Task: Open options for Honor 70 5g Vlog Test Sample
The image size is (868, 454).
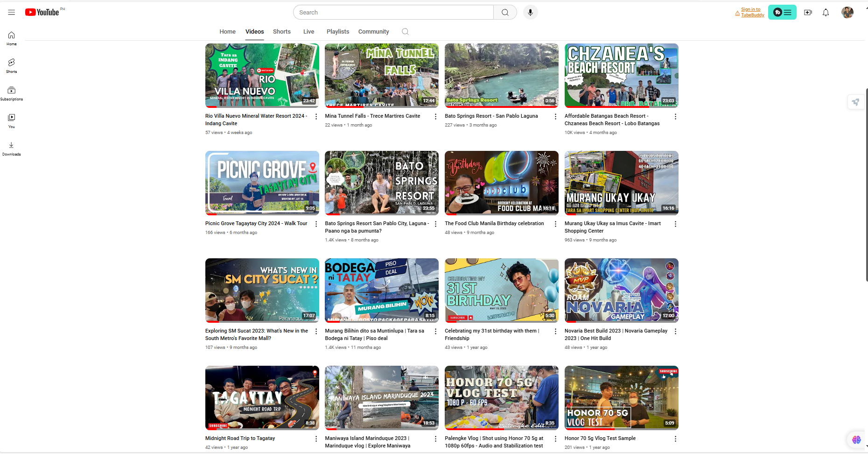Action: pyautogui.click(x=675, y=439)
